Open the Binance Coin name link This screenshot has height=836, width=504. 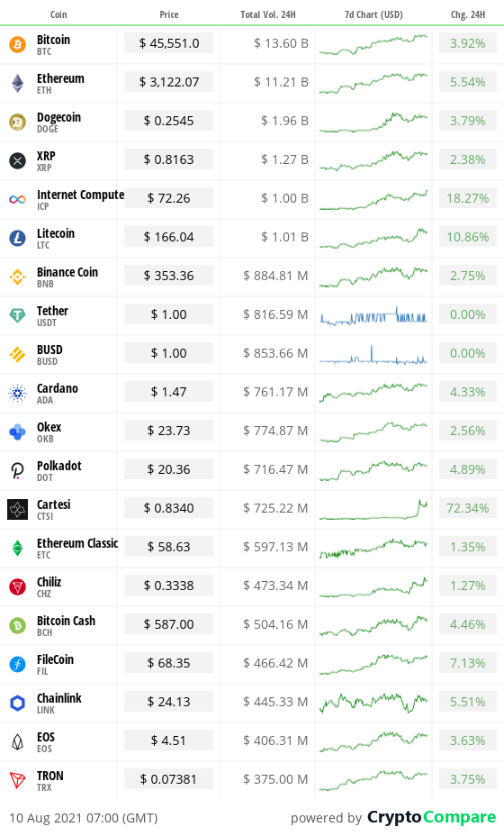coord(67,272)
